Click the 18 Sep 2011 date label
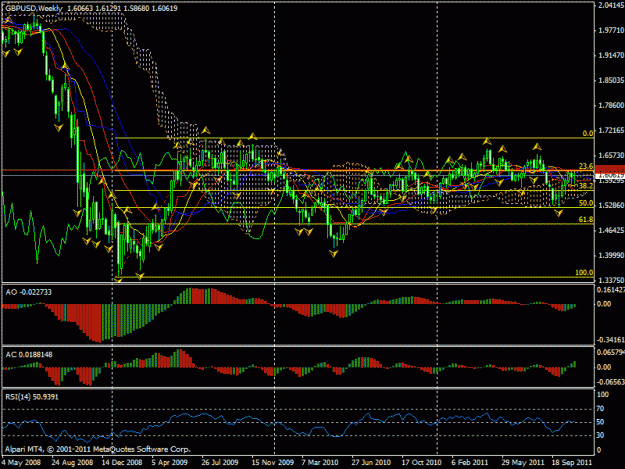Screen dimensions: 625x469 pos(572,463)
